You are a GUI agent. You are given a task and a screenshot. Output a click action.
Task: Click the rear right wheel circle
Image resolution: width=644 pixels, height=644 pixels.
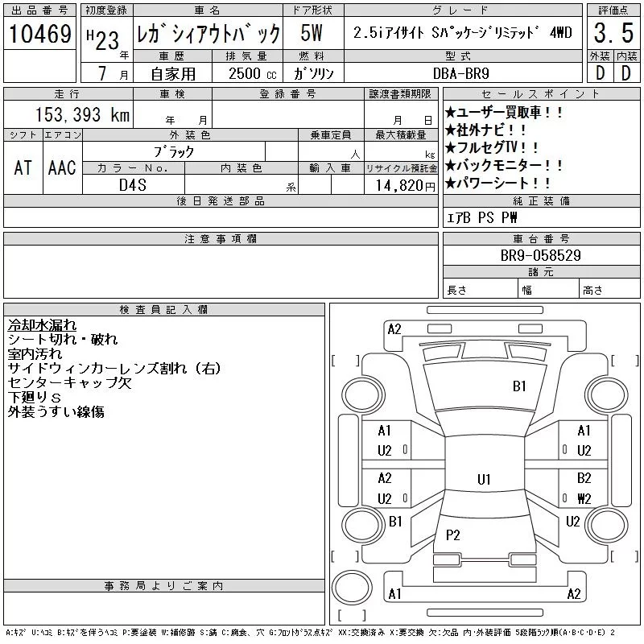(606, 525)
